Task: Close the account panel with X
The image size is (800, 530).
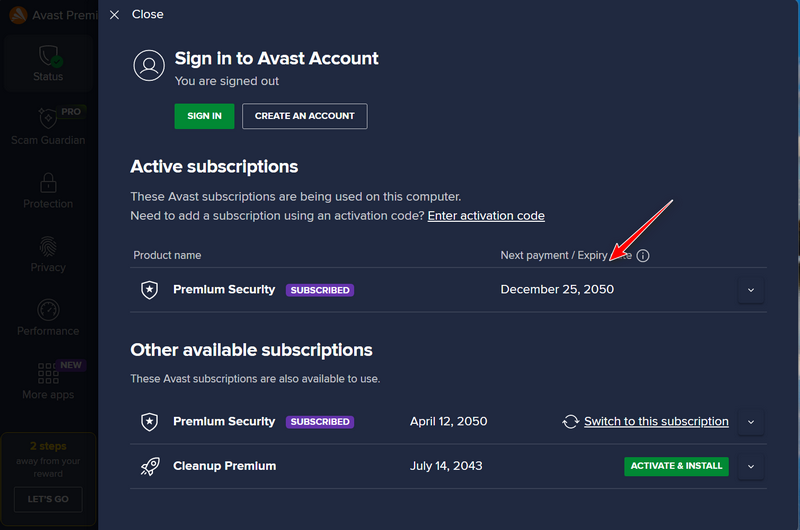Action: (114, 15)
